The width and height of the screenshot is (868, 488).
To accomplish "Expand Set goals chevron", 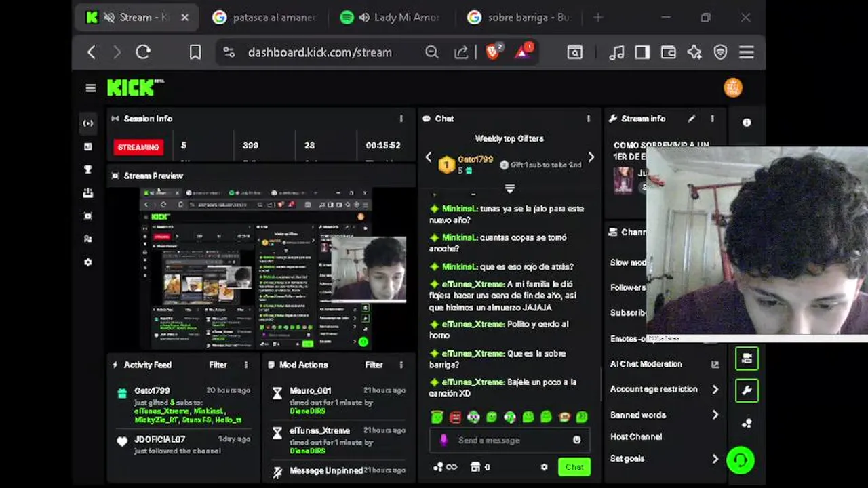I will tap(715, 459).
